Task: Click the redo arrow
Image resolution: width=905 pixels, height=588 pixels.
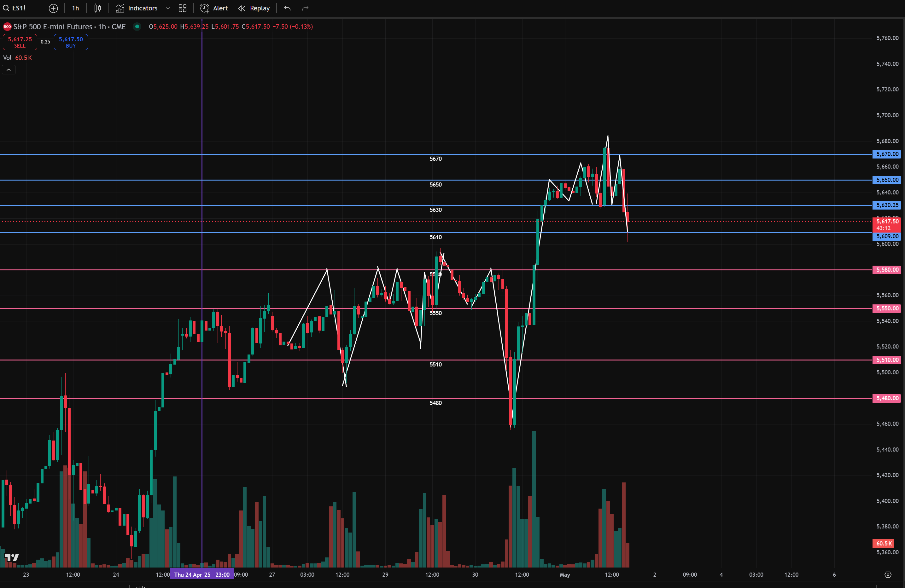Action: (305, 8)
